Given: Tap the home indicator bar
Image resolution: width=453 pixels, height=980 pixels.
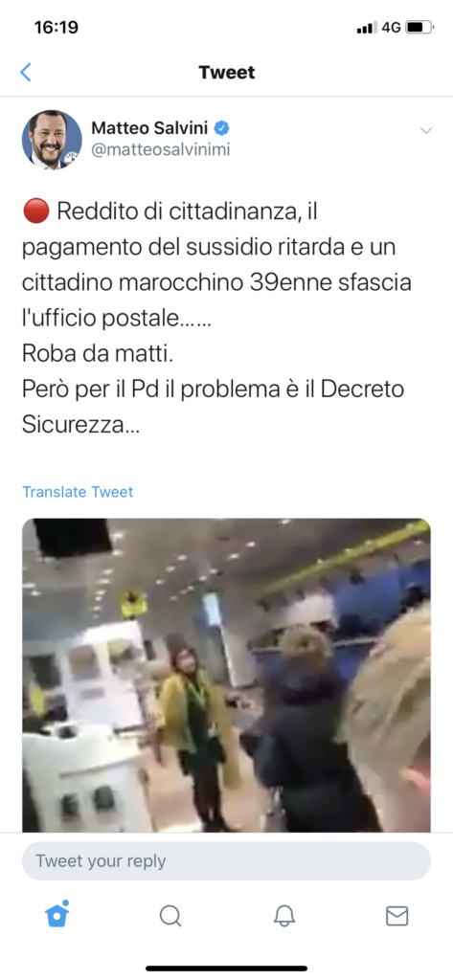Looking at the screenshot, I should pyautogui.click(x=226, y=969).
